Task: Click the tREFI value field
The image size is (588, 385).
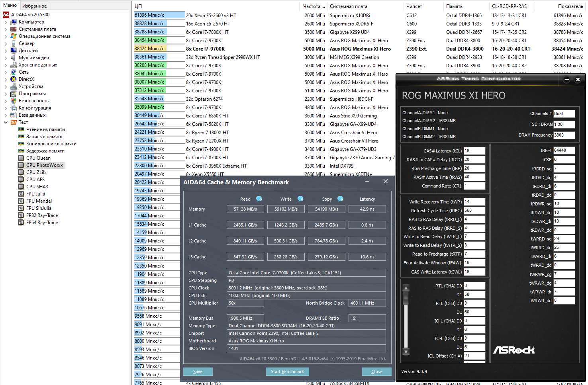Action: click(564, 150)
